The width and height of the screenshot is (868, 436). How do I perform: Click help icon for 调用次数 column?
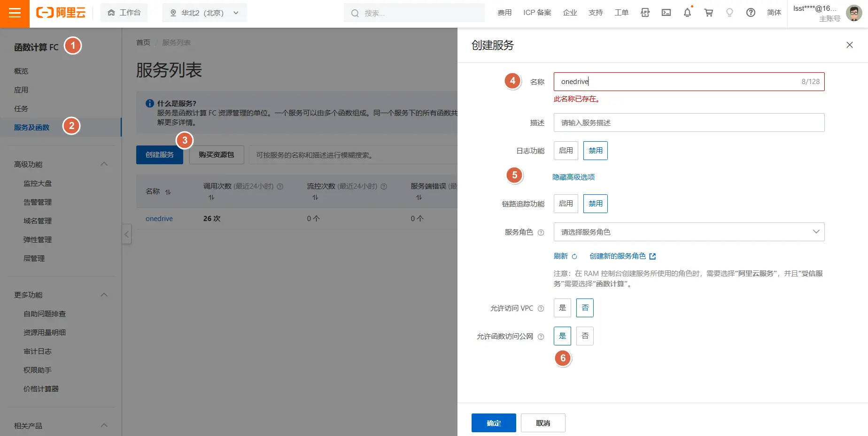pyautogui.click(x=280, y=186)
